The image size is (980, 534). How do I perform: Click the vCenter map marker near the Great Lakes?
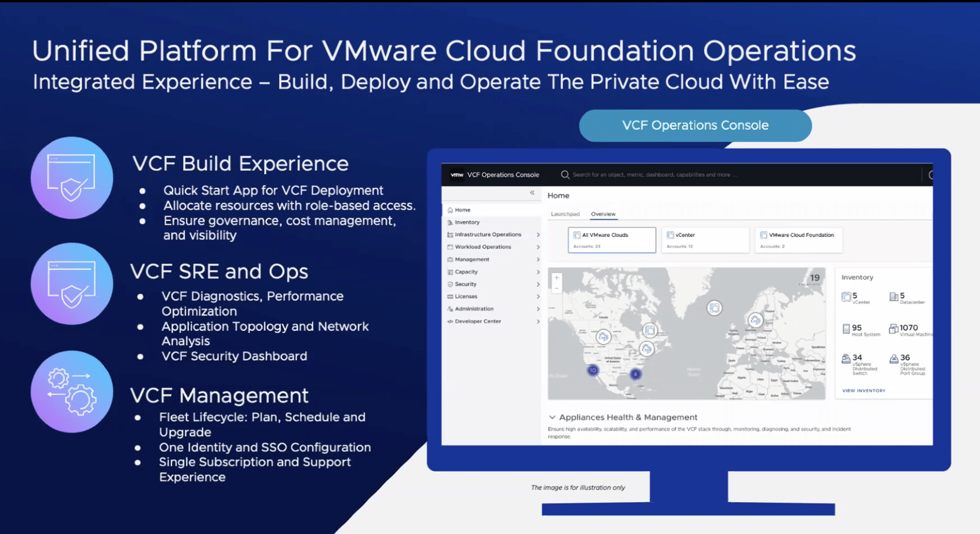click(650, 330)
